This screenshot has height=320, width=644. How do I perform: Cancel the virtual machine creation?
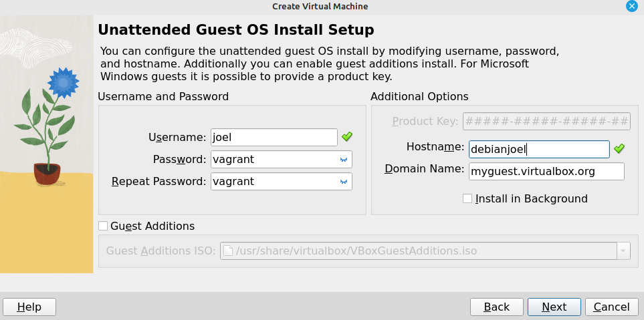(611, 307)
